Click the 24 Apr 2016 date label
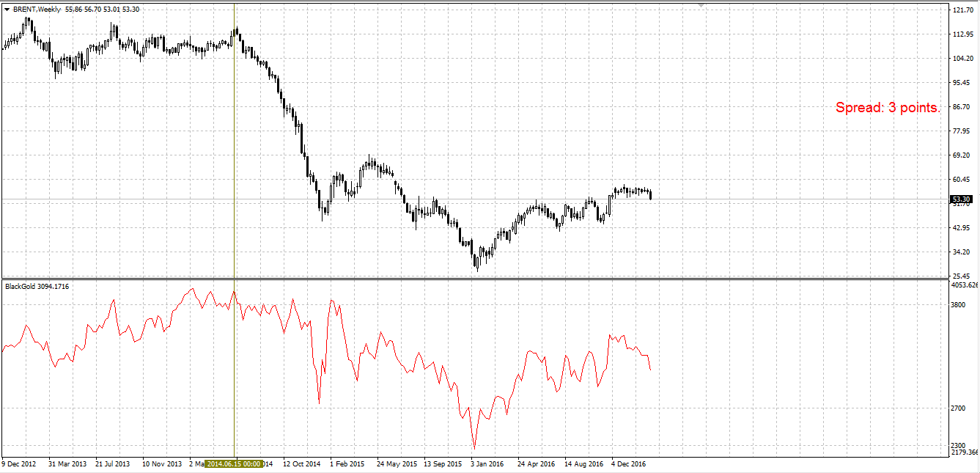The height and width of the screenshot is (473, 980). point(536,464)
